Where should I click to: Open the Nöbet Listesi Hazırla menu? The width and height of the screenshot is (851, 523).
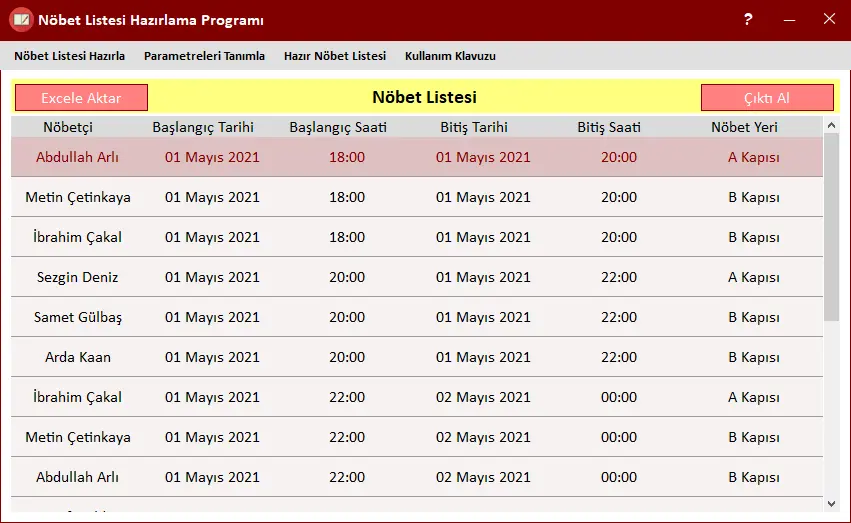[x=69, y=56]
